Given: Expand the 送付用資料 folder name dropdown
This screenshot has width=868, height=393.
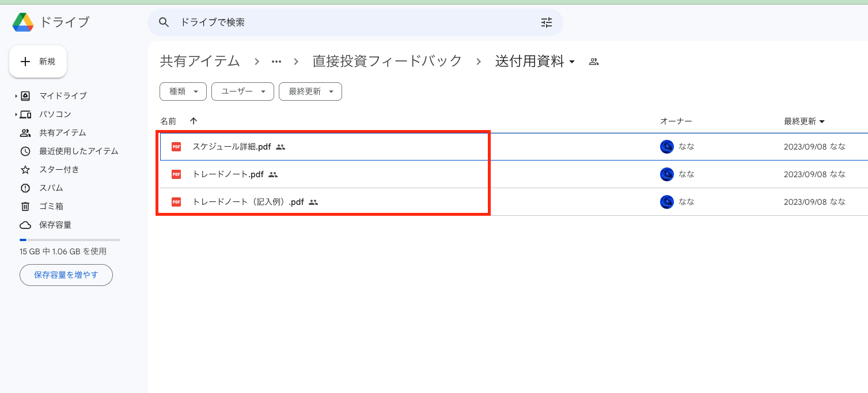Looking at the screenshot, I should (571, 61).
